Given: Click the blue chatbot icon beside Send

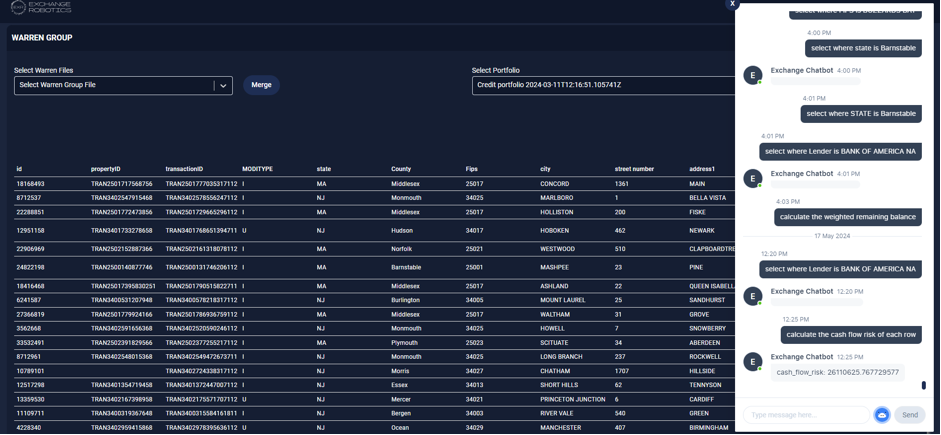Looking at the screenshot, I should (x=882, y=415).
